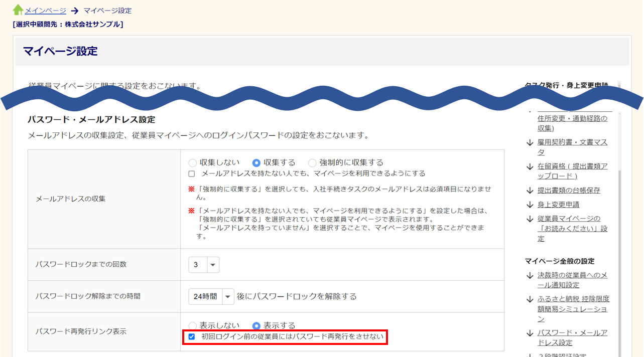This screenshot has width=644, height=357.
Task: Jump to パスワード・メールアドレス設定 sidebar link
Action: 573,338
